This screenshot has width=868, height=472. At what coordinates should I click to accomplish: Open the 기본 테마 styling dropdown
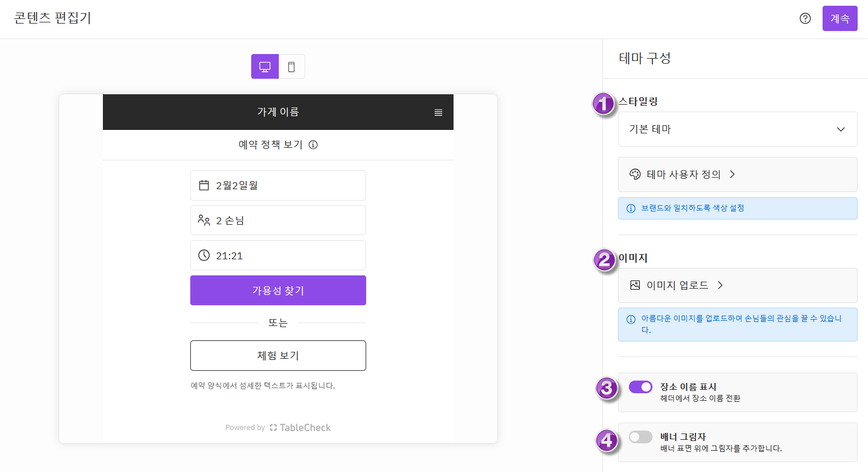(x=738, y=129)
